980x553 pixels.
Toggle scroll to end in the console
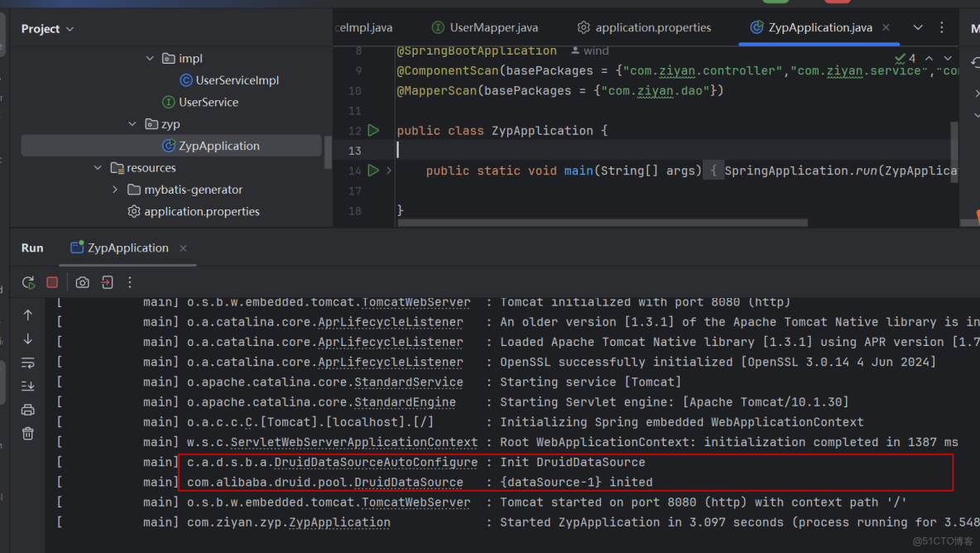(27, 385)
